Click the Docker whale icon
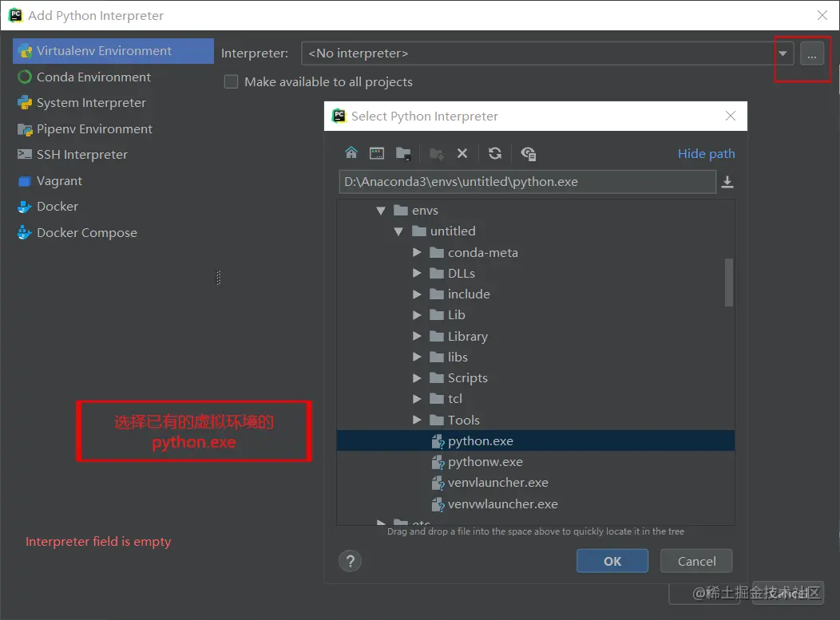 pyautogui.click(x=25, y=207)
